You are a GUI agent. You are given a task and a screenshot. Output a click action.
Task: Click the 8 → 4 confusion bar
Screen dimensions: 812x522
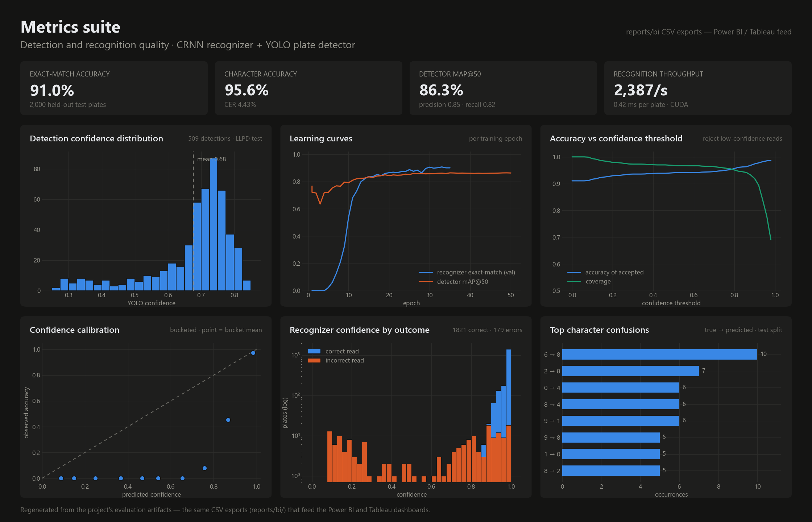pos(621,404)
